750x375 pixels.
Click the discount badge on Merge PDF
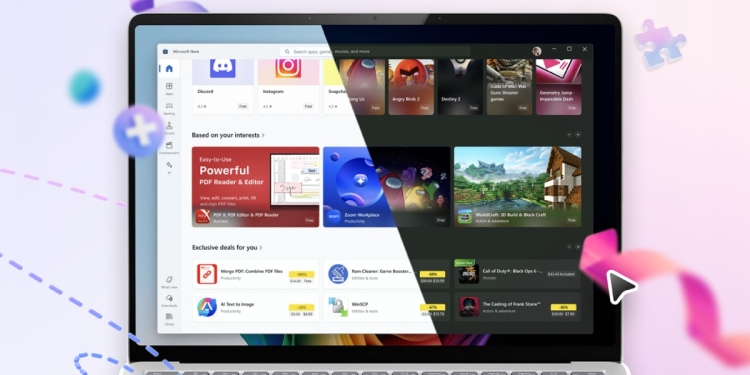[x=301, y=275]
